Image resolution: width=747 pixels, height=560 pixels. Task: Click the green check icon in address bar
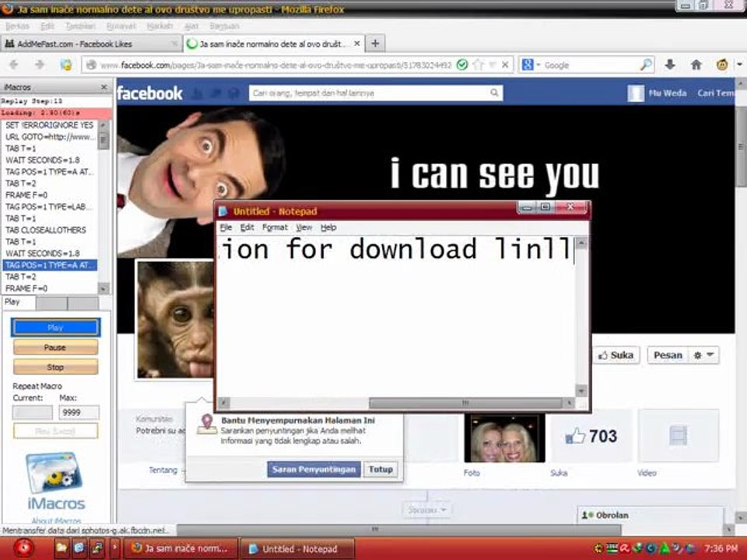coord(462,65)
